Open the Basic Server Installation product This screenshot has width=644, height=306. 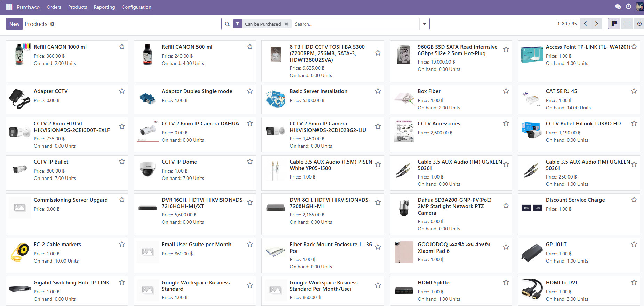pos(319,91)
